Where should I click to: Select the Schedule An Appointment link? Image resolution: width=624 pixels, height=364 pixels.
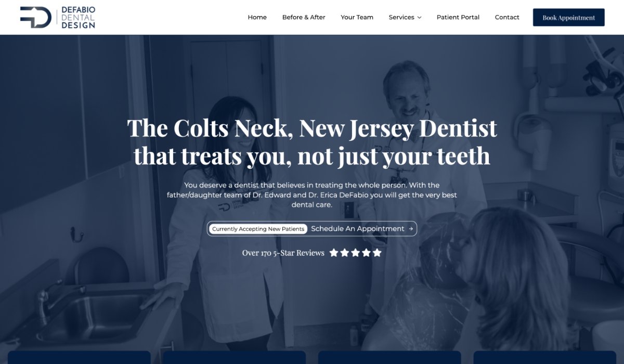358,229
